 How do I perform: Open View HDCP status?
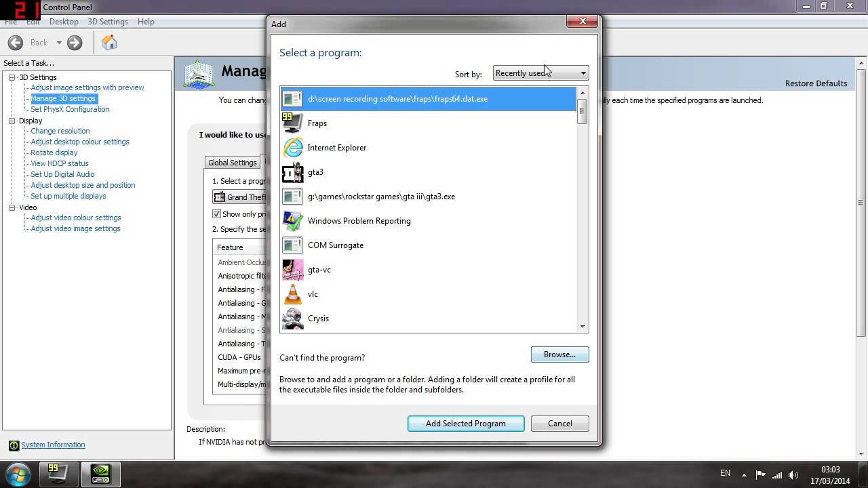click(x=60, y=163)
